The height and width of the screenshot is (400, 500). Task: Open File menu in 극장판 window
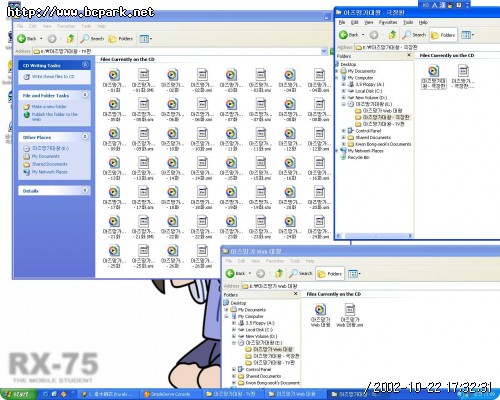point(342,22)
